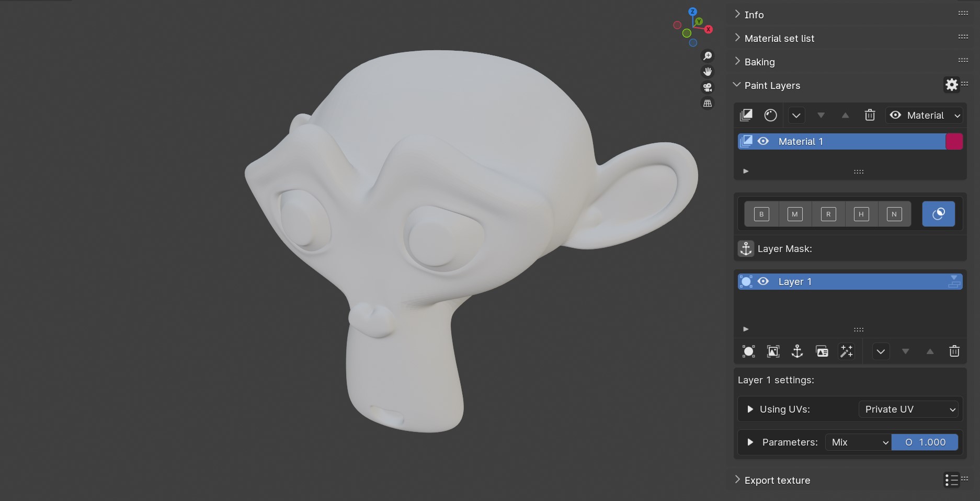The image size is (980, 501).
Task: Open the Paint Layers settings gear icon
Action: click(951, 85)
